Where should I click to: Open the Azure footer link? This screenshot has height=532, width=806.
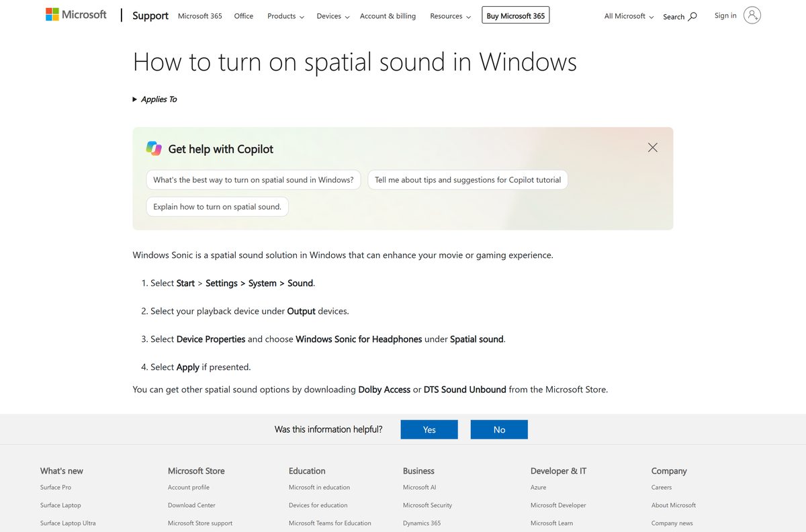(x=538, y=488)
